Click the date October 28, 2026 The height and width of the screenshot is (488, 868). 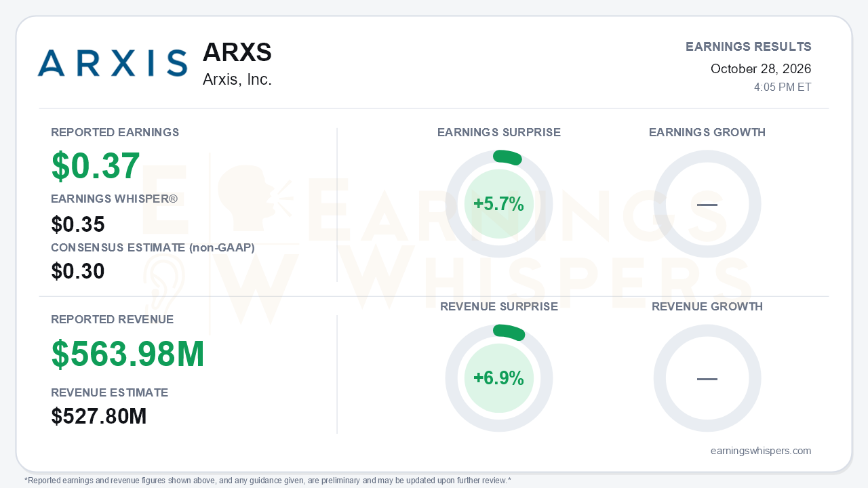pos(761,68)
